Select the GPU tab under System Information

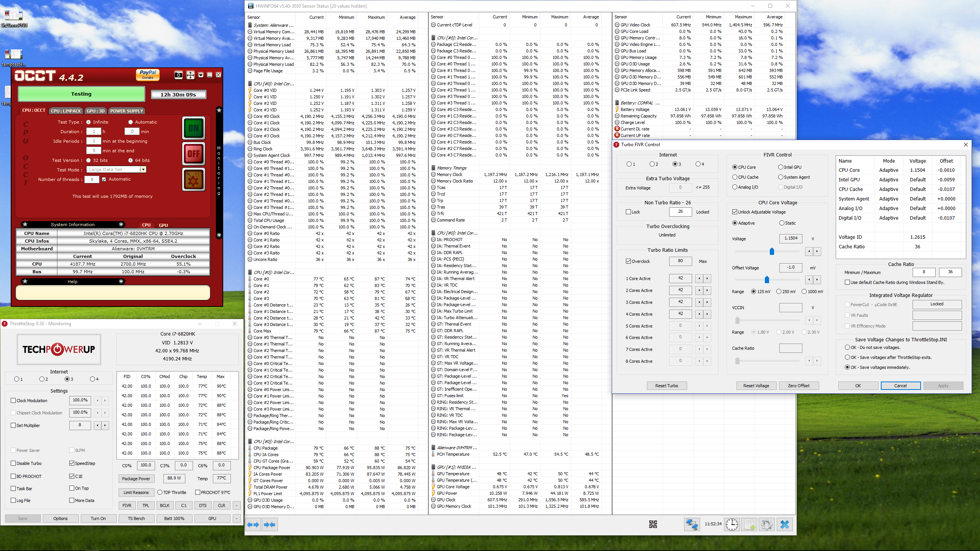(163, 225)
